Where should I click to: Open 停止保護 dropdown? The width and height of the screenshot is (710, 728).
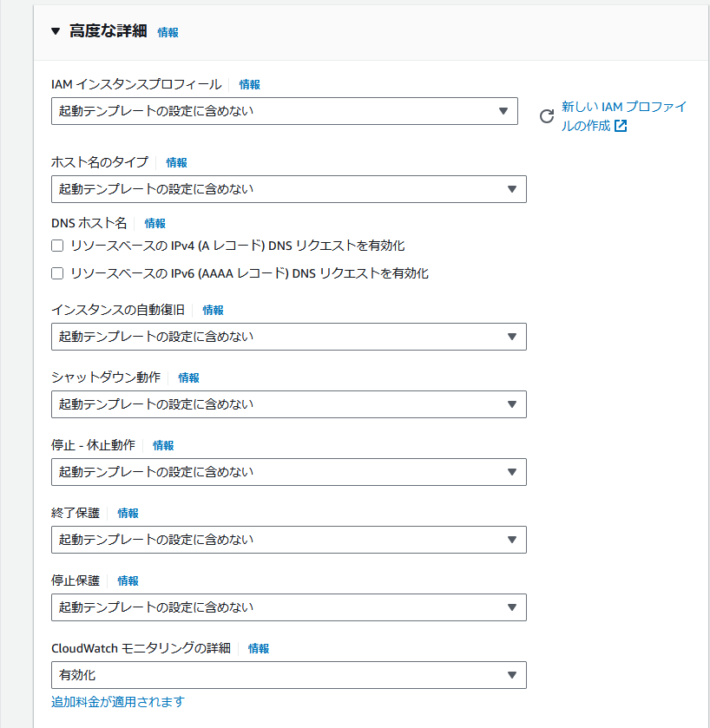pyautogui.click(x=289, y=607)
